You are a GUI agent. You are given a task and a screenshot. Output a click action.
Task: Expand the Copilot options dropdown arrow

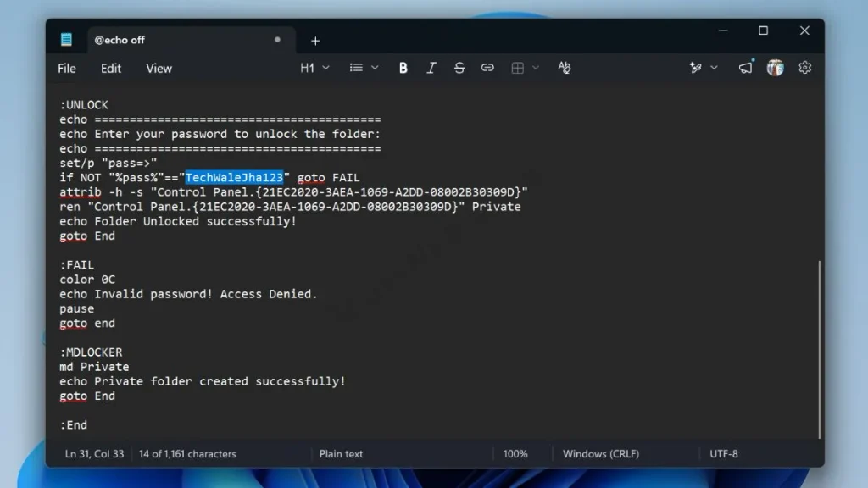coord(714,68)
